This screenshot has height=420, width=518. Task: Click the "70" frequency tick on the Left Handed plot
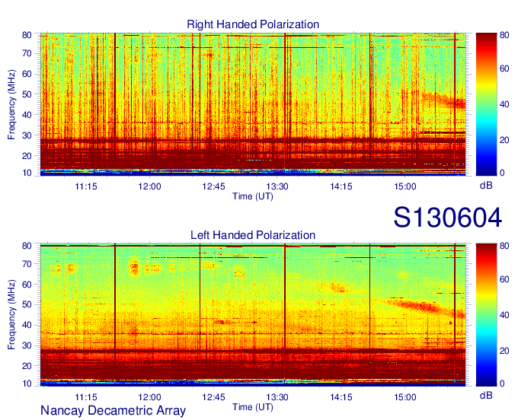point(27,264)
